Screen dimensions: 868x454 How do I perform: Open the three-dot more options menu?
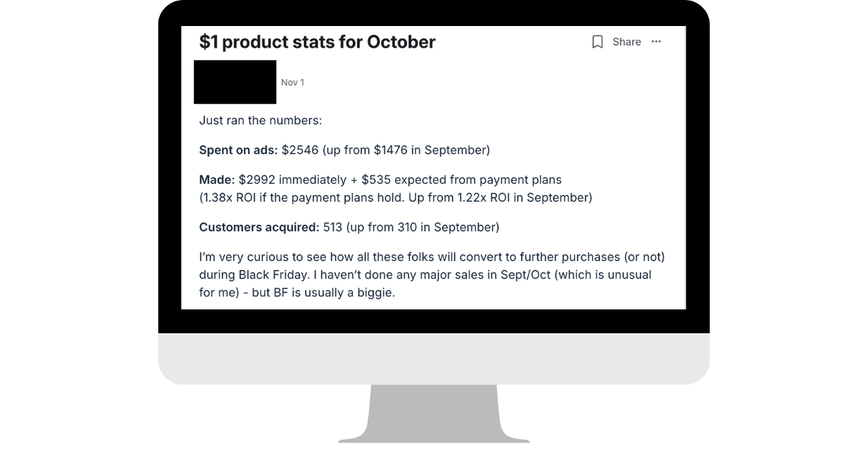pyautogui.click(x=656, y=42)
